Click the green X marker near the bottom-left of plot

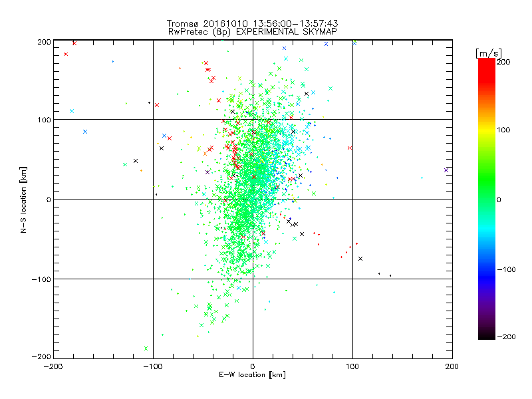[146, 348]
